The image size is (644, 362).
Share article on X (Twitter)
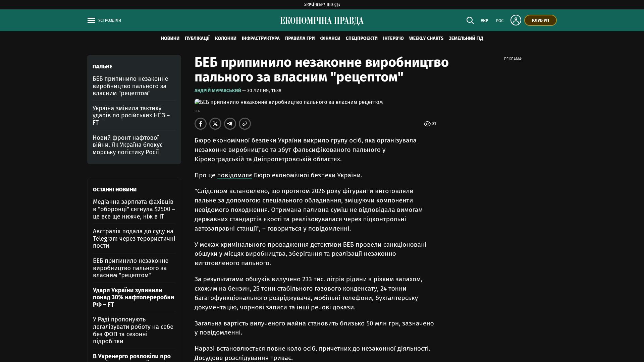215,124
